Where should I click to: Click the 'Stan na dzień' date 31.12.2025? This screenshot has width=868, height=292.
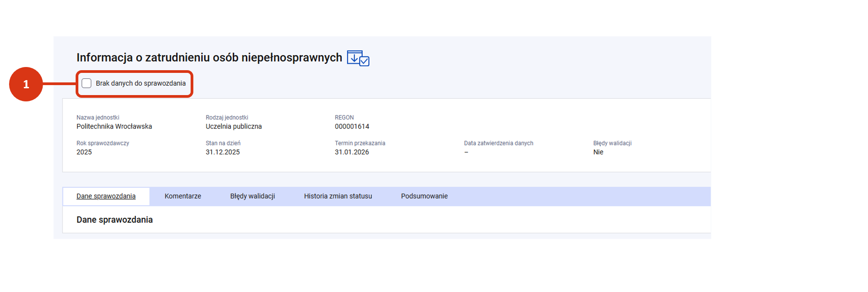click(x=223, y=152)
